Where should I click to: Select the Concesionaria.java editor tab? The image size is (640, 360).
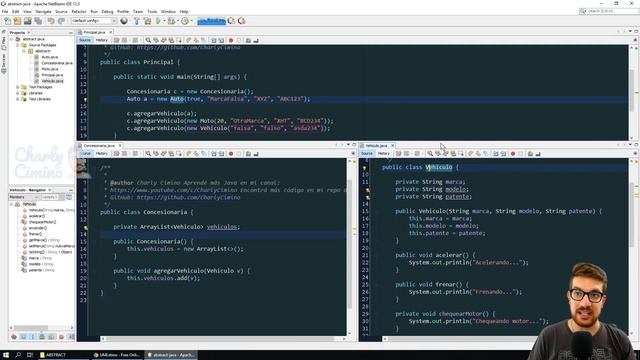click(99, 145)
